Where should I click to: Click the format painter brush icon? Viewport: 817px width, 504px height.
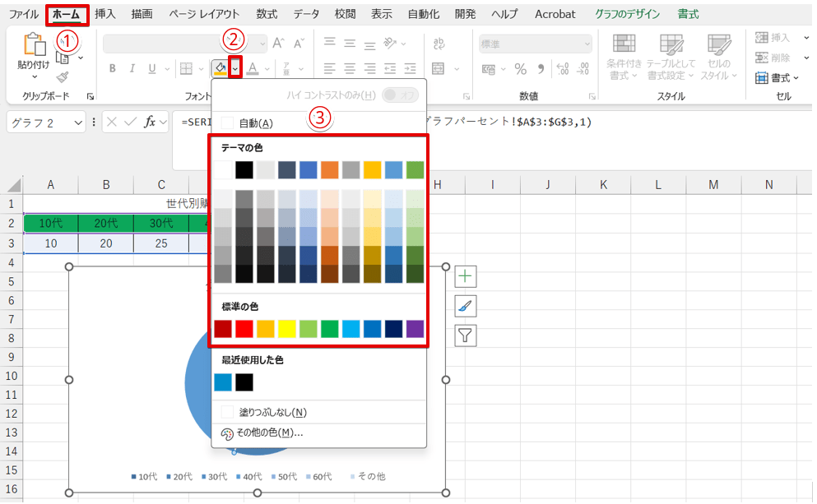tap(63, 76)
